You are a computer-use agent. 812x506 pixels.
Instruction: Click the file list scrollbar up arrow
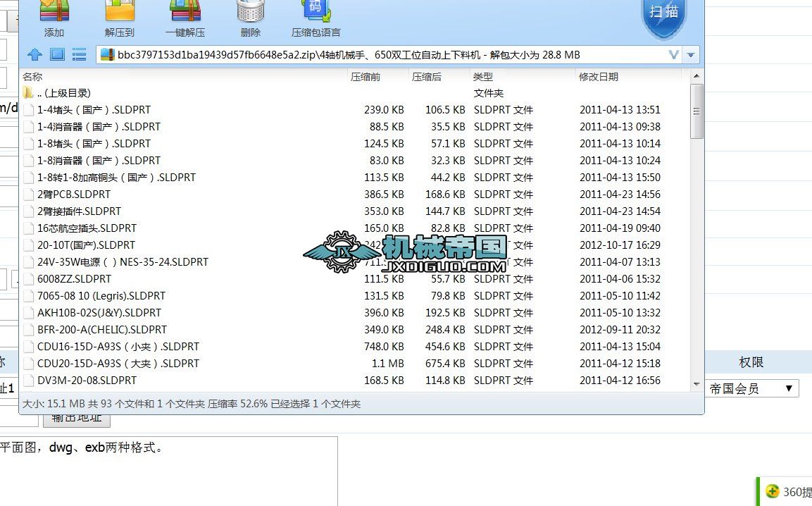point(697,76)
